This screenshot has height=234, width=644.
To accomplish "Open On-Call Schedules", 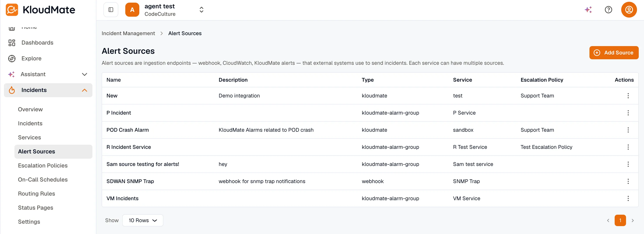I will [x=42, y=179].
